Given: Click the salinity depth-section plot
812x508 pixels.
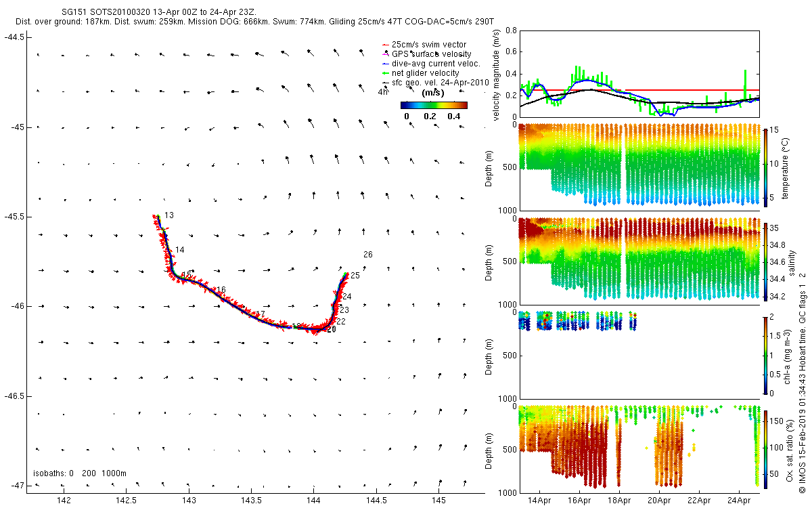Looking at the screenshot, I should tap(639, 261).
